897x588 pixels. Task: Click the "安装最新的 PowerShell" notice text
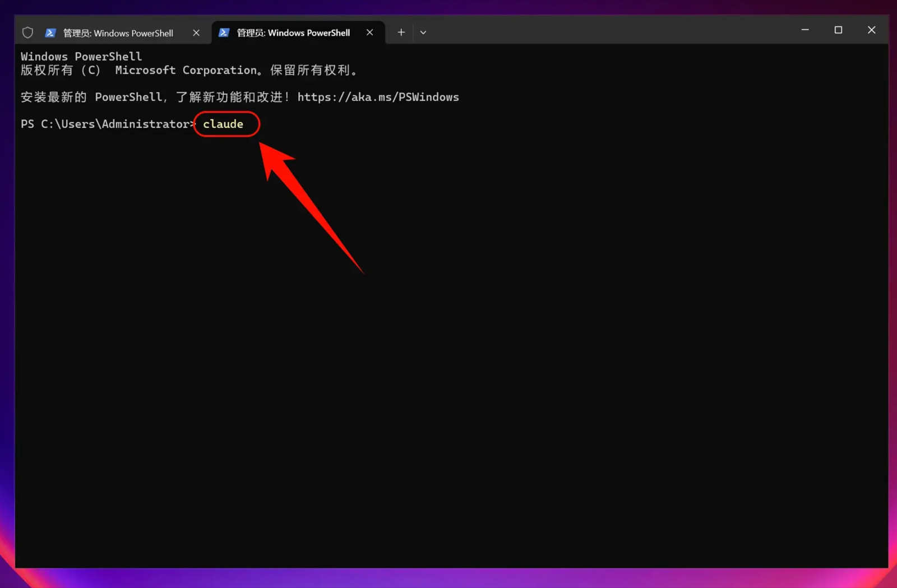click(91, 97)
